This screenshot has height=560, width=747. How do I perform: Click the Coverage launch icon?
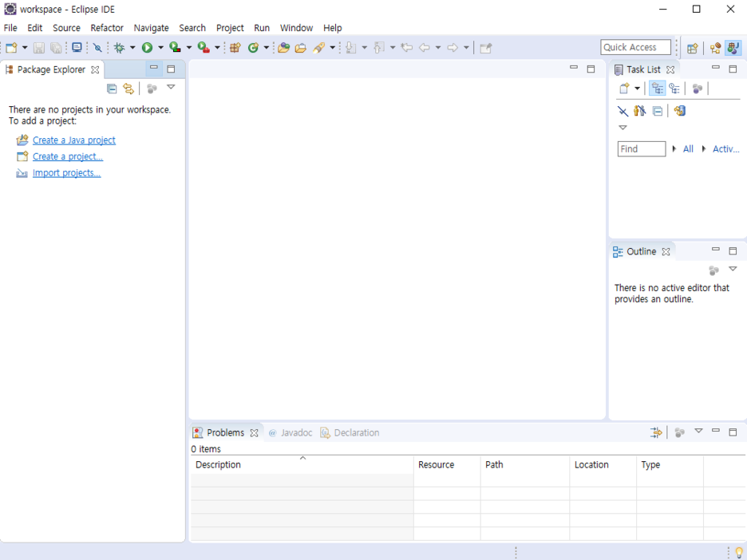[x=176, y=48]
